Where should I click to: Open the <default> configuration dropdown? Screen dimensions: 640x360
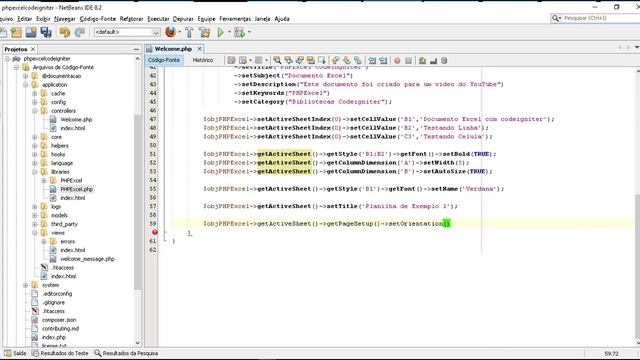127,32
